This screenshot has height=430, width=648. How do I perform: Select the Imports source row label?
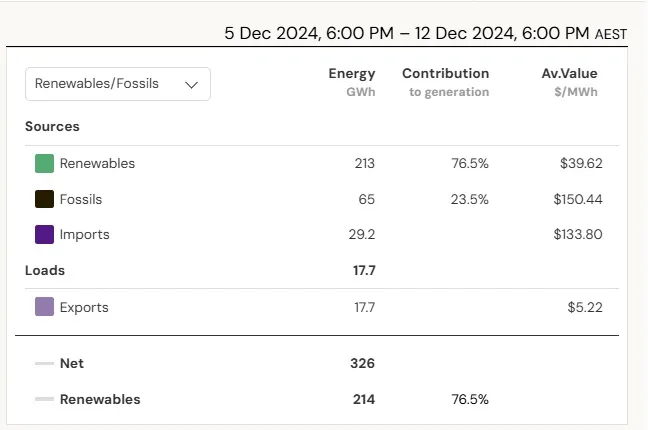click(x=84, y=234)
